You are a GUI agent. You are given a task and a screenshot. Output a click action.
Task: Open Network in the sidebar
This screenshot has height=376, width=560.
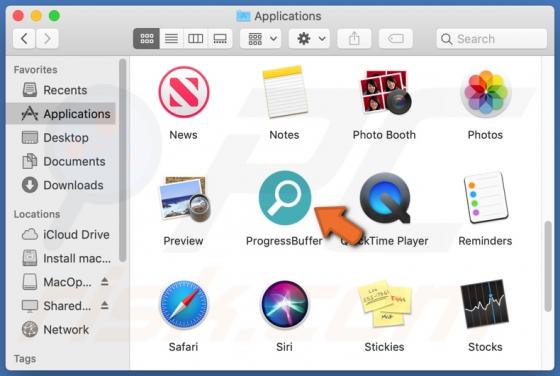[61, 330]
